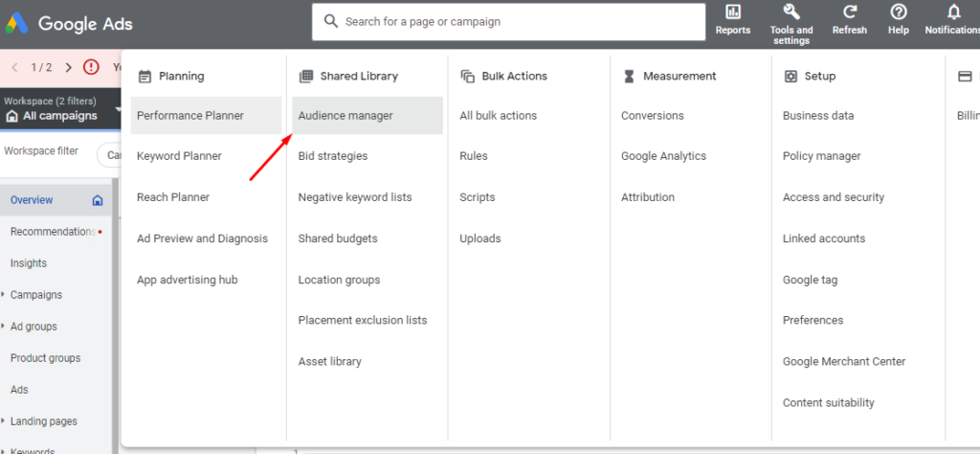Expand the Ad groups sidebar item

(3, 327)
